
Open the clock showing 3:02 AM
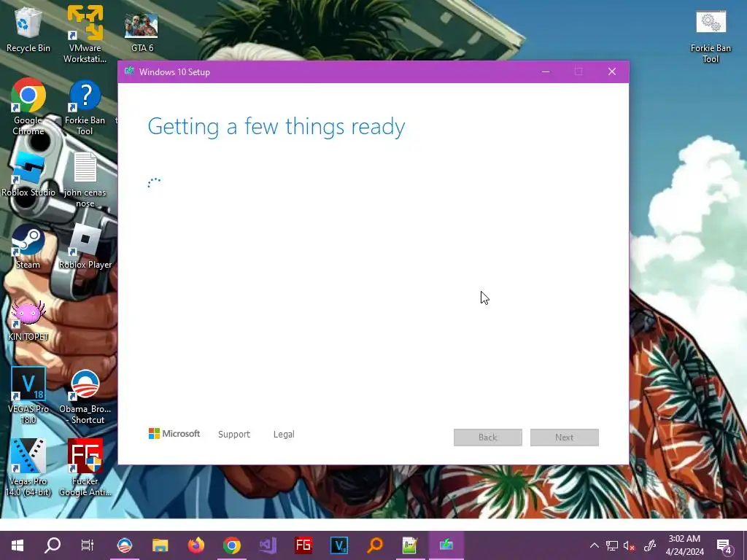point(684,545)
